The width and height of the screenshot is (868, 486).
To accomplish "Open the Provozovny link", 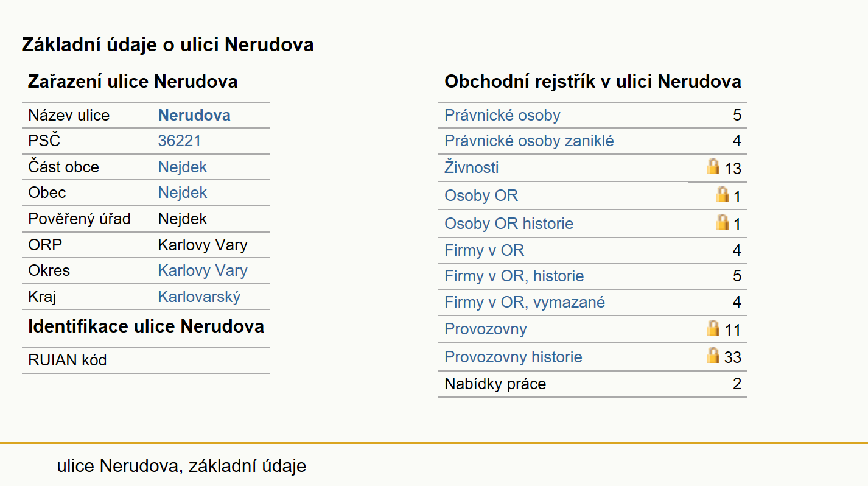I will (x=486, y=329).
